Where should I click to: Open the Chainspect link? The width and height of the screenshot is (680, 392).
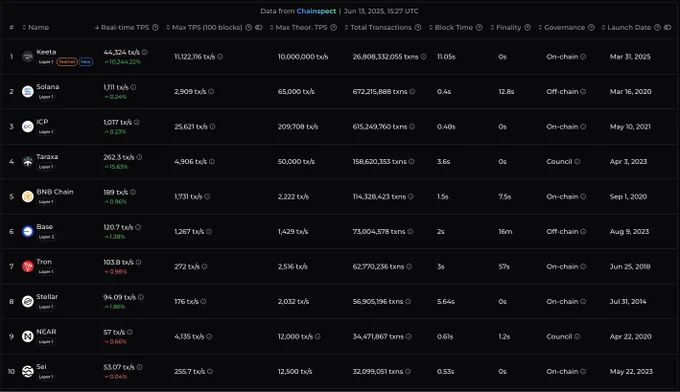coord(316,11)
